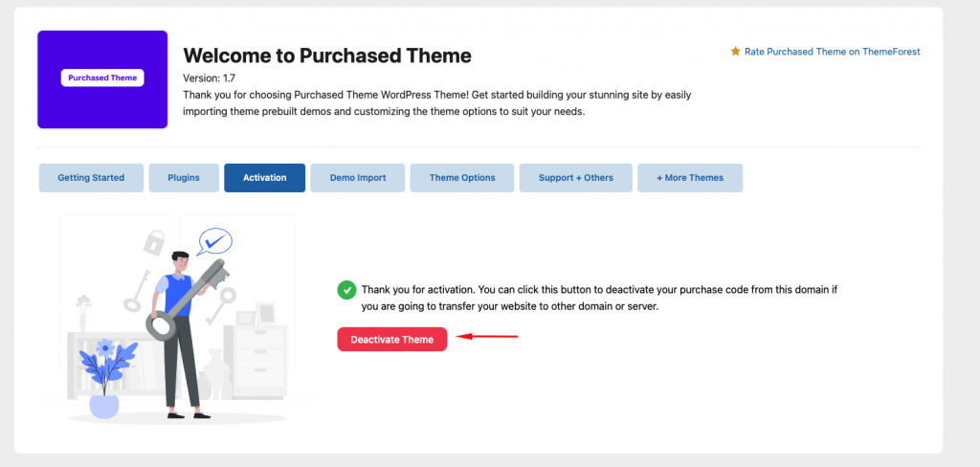Switch to Support + Others tab
The image size is (980, 467).
pyautogui.click(x=575, y=178)
